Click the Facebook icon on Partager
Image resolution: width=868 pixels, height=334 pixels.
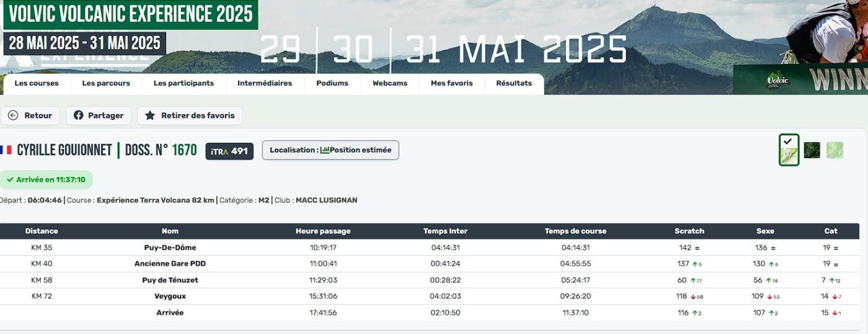[x=79, y=115]
